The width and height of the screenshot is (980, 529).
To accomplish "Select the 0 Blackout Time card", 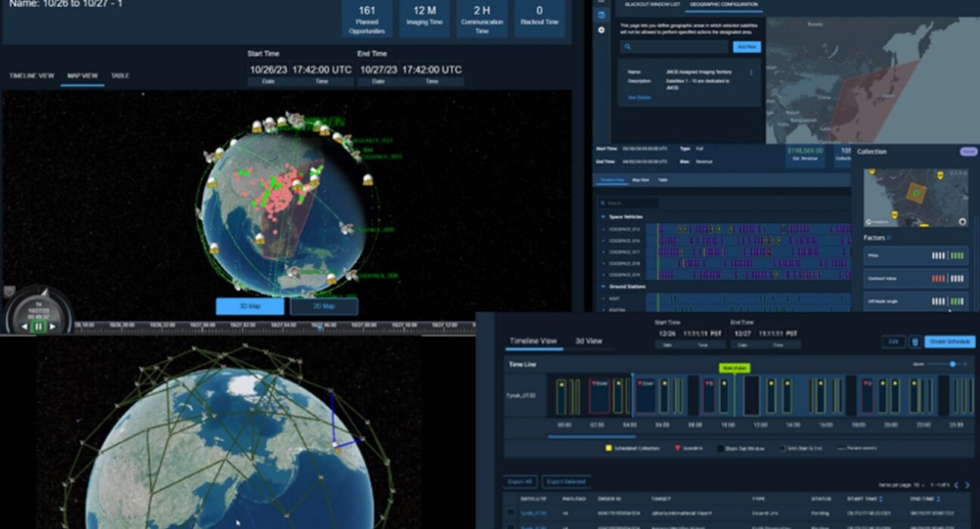I will pos(539,20).
